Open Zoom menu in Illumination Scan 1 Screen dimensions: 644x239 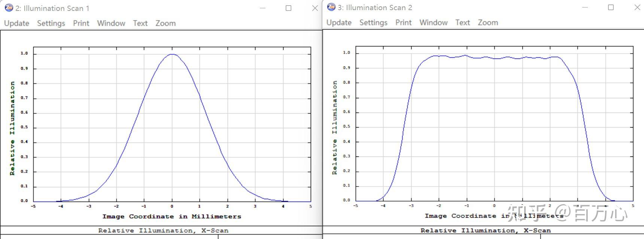165,23
